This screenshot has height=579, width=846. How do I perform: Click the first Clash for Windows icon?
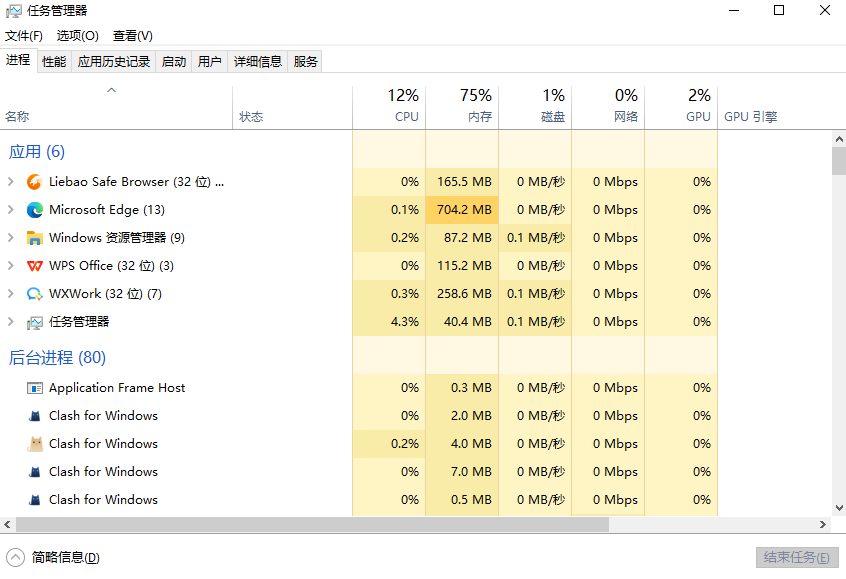pos(35,416)
